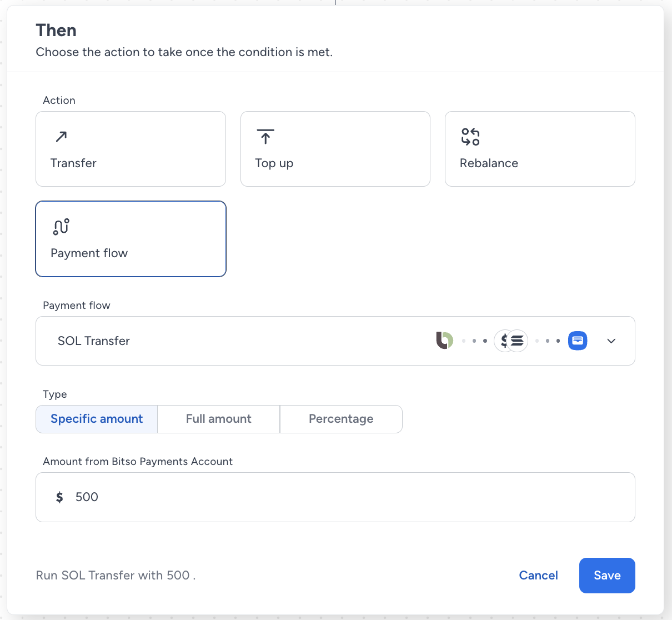Viewport: 672px width, 620px height.
Task: Click the Payment flow route icon
Action: (x=61, y=226)
